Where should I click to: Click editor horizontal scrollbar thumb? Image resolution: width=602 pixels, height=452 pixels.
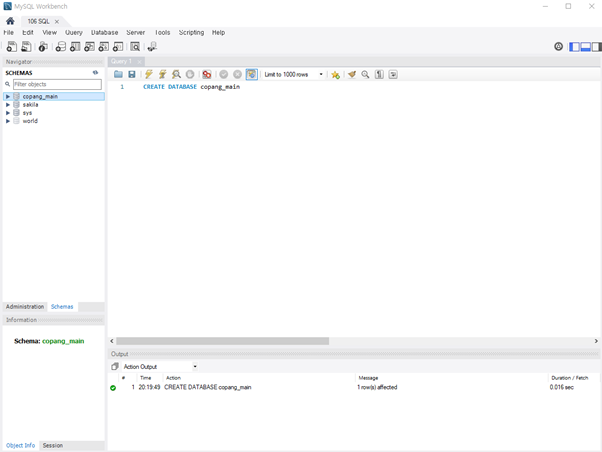coord(223,341)
